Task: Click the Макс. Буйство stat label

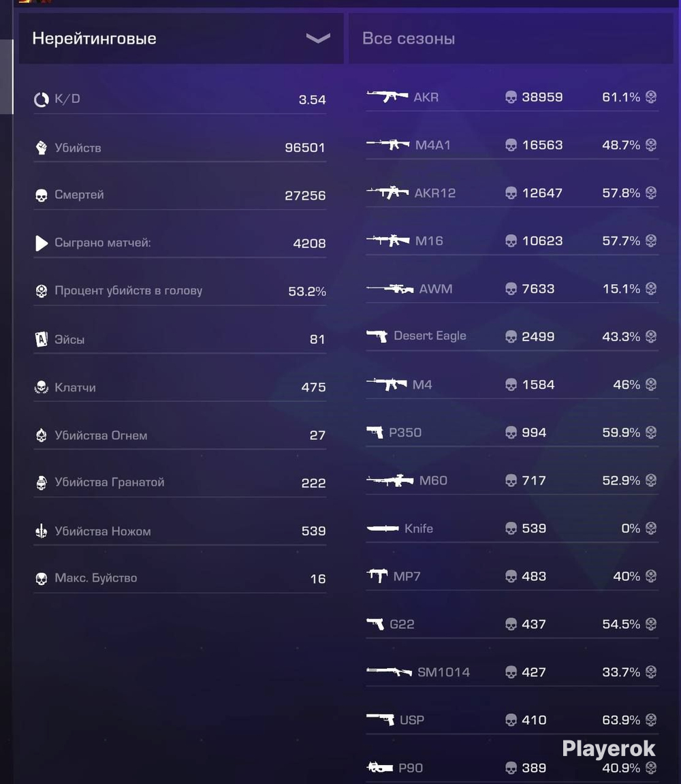Action: pos(95,578)
